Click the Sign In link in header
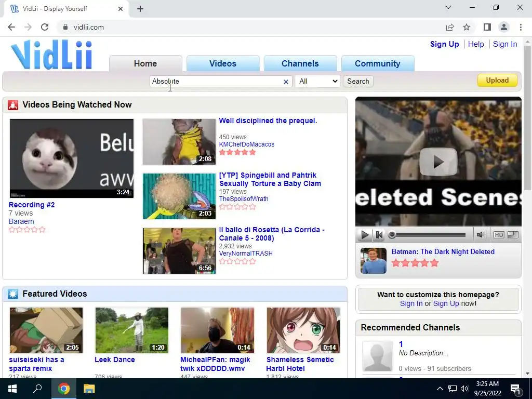The image size is (532, 399). click(505, 44)
